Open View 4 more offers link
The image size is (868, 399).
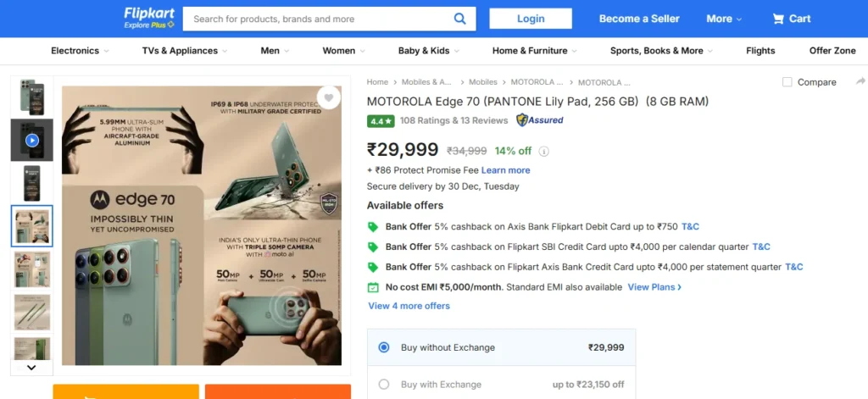(x=409, y=306)
